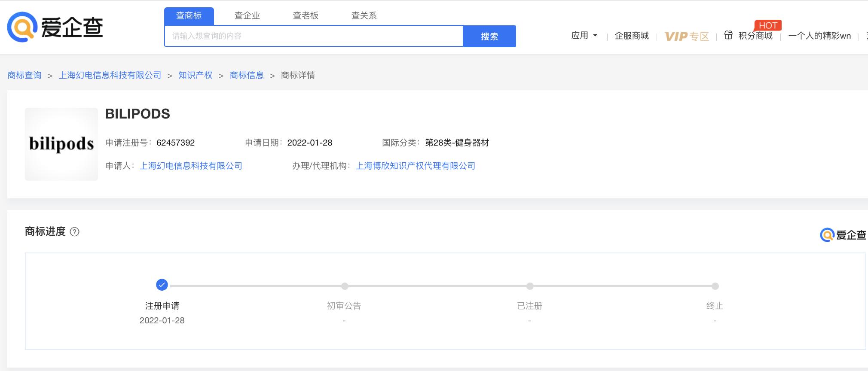Click the 已注册 progress marker dot

[x=530, y=286]
